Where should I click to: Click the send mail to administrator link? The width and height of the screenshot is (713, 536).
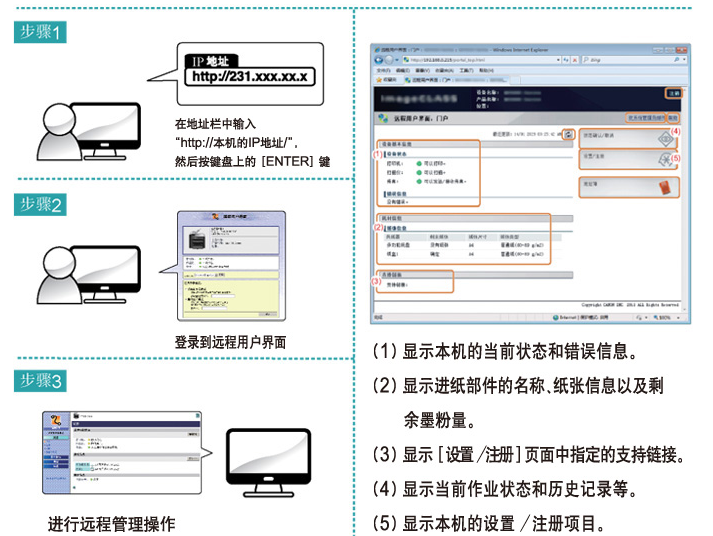(x=645, y=118)
